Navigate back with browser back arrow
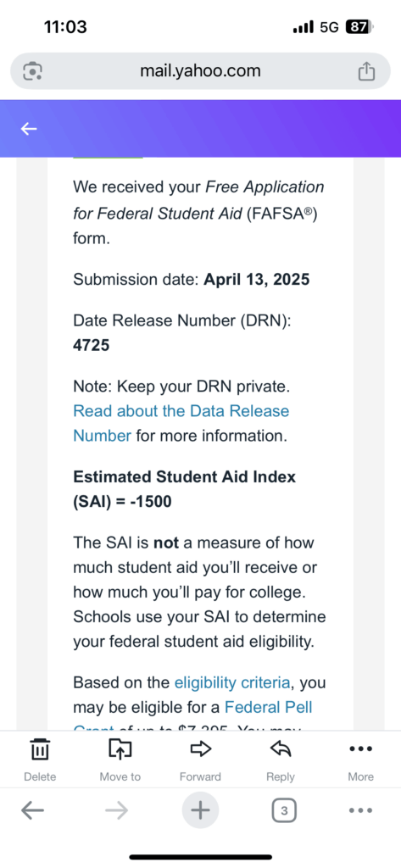This screenshot has width=401, height=868. 33,811
